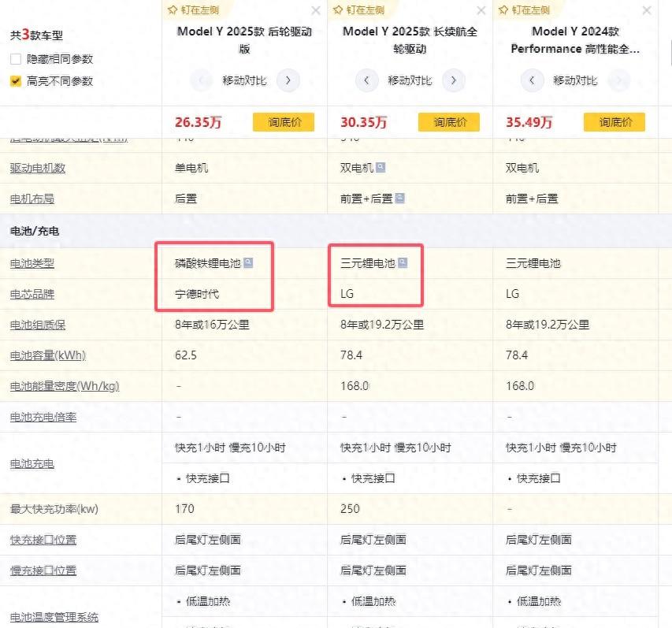Open Model Y 2025款 长续航全轮驱动 title
This screenshot has height=628, width=672.
[410, 40]
